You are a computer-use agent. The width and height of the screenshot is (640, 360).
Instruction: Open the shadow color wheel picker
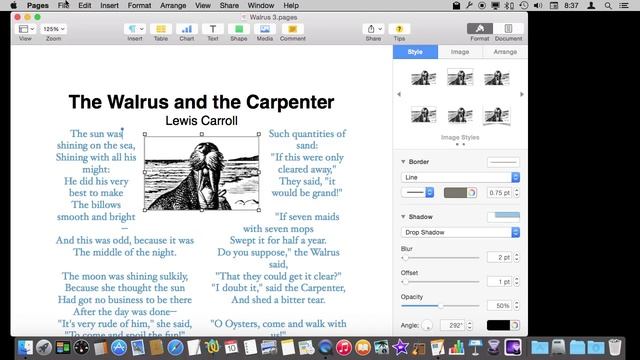[515, 325]
